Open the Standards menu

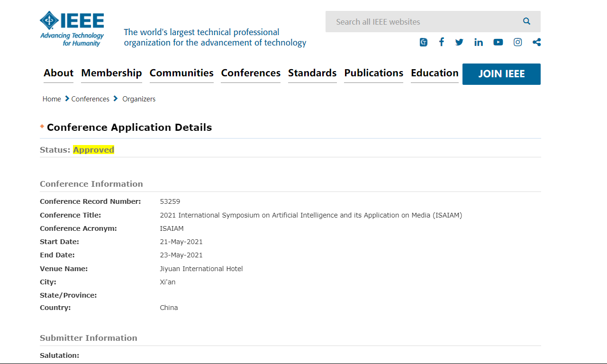pos(312,73)
